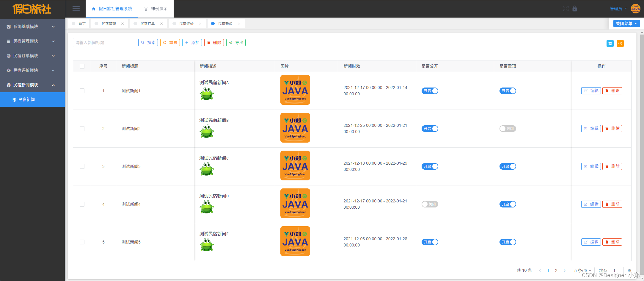Click 编辑 button for 测试新闻4

coord(591,204)
